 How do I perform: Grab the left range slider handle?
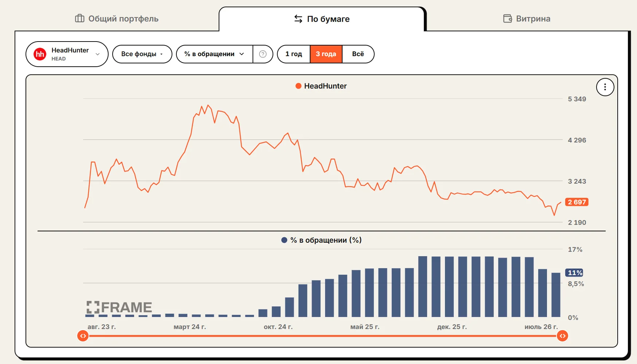point(83,336)
